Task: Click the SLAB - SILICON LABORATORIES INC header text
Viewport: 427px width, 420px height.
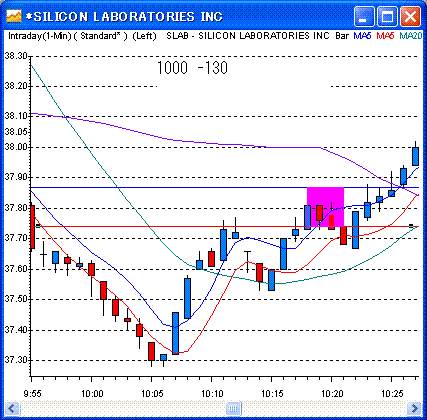Action: pyautogui.click(x=248, y=36)
